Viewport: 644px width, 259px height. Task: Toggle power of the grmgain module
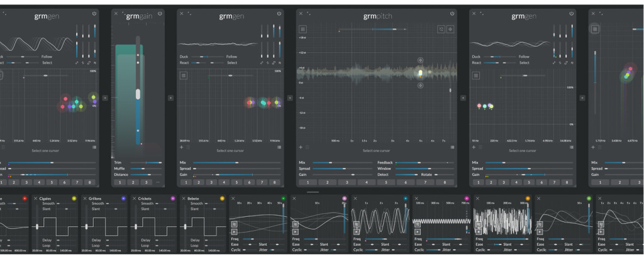point(160,14)
